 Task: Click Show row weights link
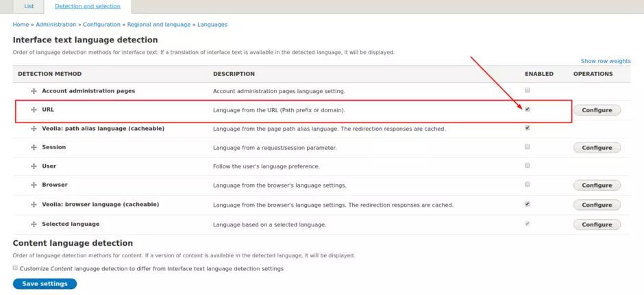point(606,61)
